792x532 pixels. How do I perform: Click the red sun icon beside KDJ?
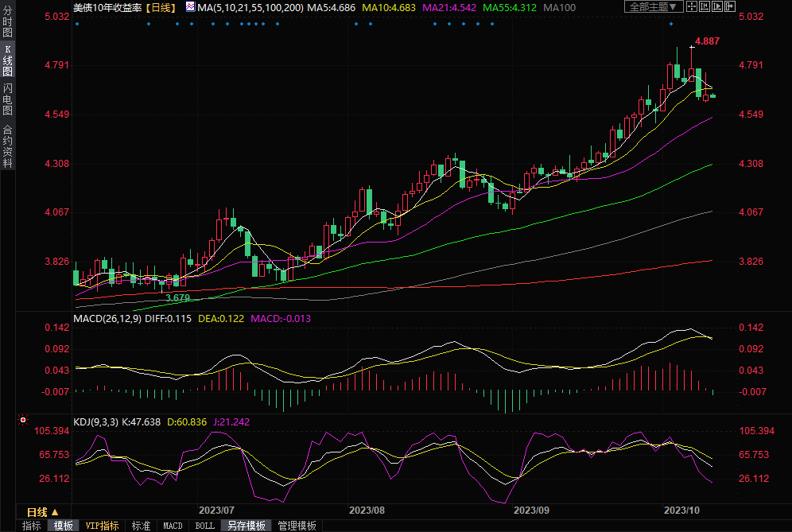tap(23, 420)
